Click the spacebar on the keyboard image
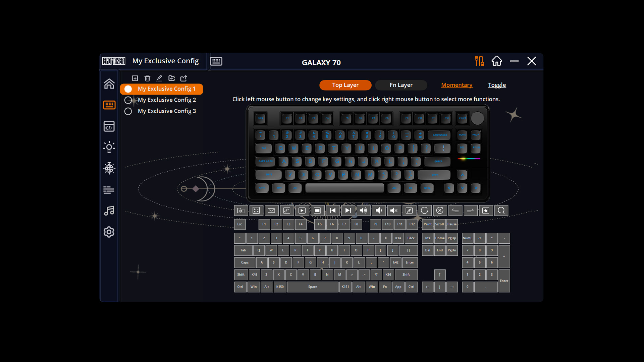Viewport: 644px width, 362px height. pos(344,188)
